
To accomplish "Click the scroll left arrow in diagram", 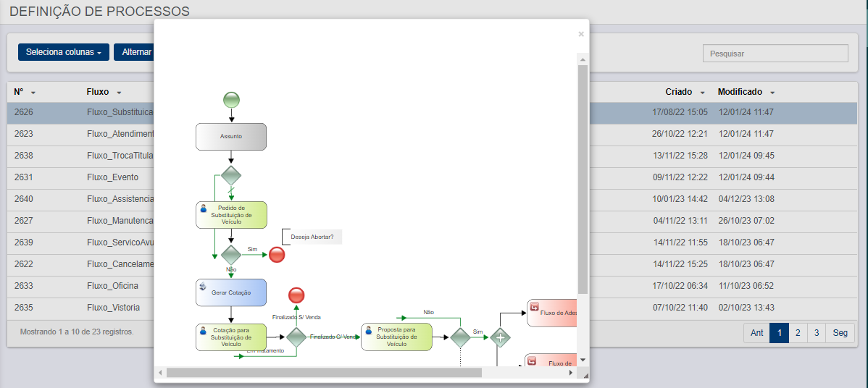I will 161,373.
